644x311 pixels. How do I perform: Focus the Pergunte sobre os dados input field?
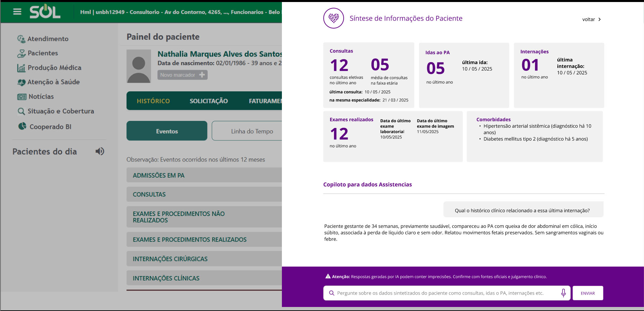tap(447, 293)
